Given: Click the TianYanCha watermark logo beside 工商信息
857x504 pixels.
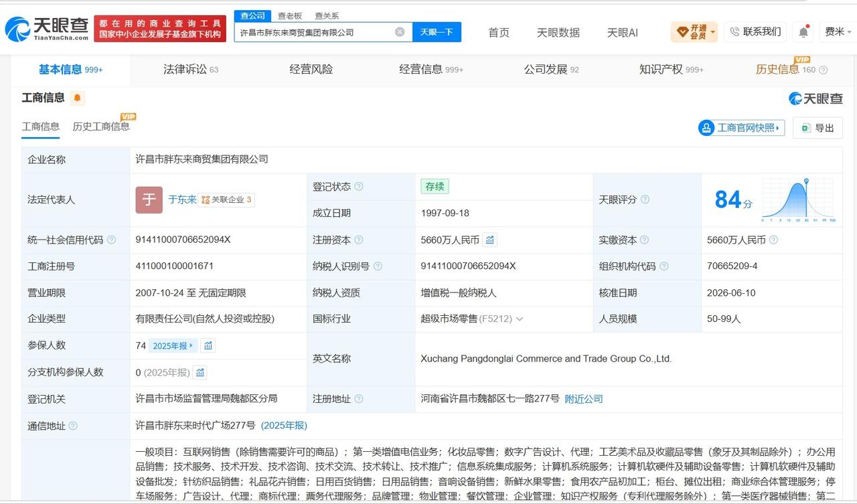Looking at the screenshot, I should (x=815, y=98).
